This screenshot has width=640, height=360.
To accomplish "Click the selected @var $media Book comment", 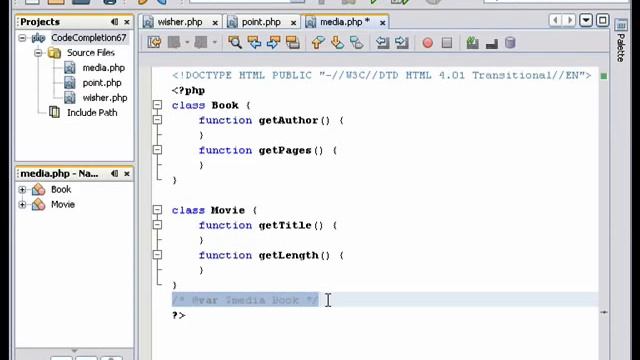I will (245, 300).
